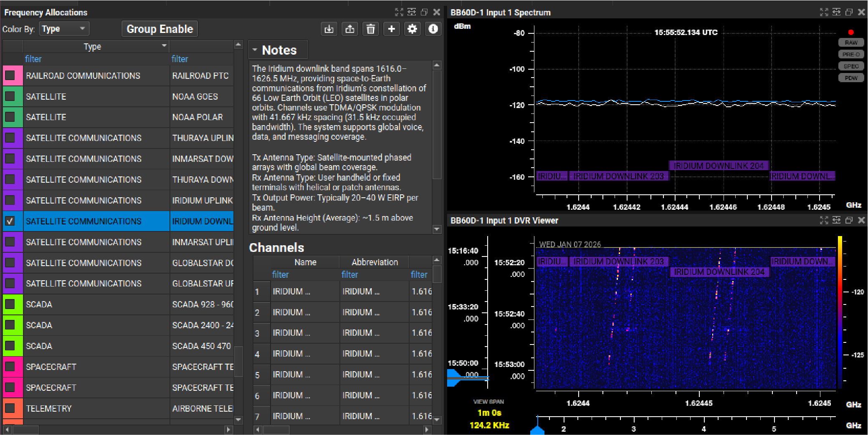Image resolution: width=868 pixels, height=435 pixels.
Task: Click the trash delete icon
Action: click(x=370, y=29)
